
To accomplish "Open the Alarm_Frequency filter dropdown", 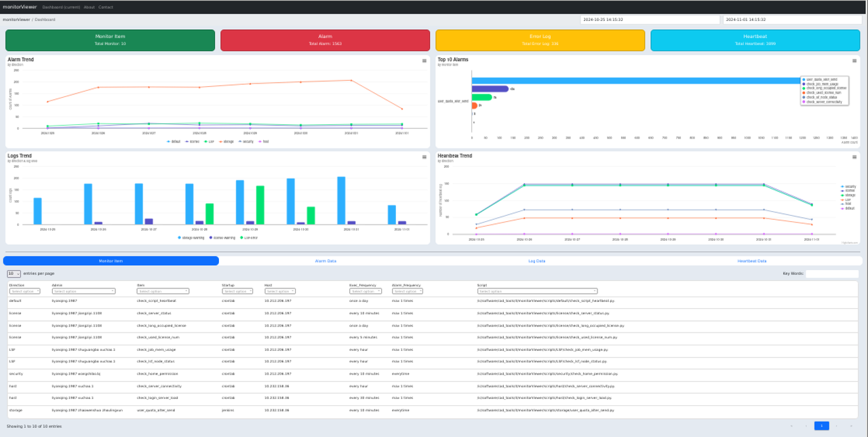I will (x=407, y=291).
